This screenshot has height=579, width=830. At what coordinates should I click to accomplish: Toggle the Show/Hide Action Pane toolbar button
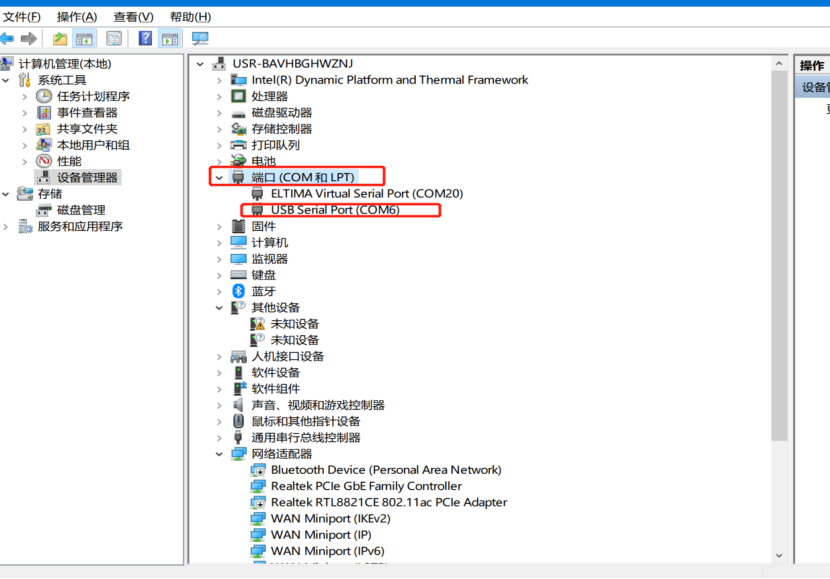[169, 39]
